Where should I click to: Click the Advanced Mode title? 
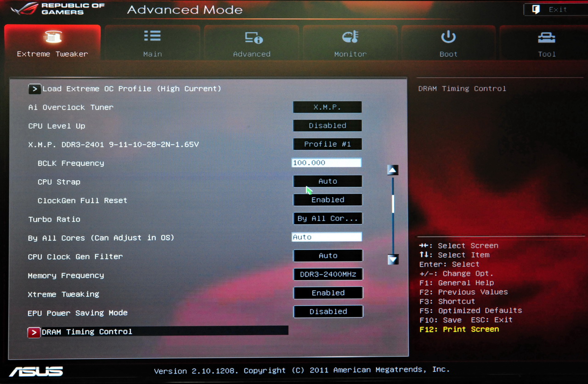pos(185,10)
